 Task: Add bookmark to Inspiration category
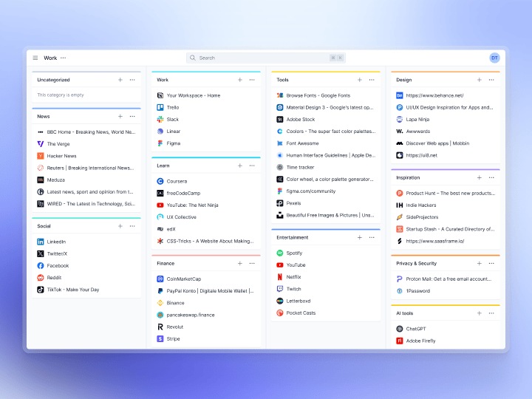480,177
